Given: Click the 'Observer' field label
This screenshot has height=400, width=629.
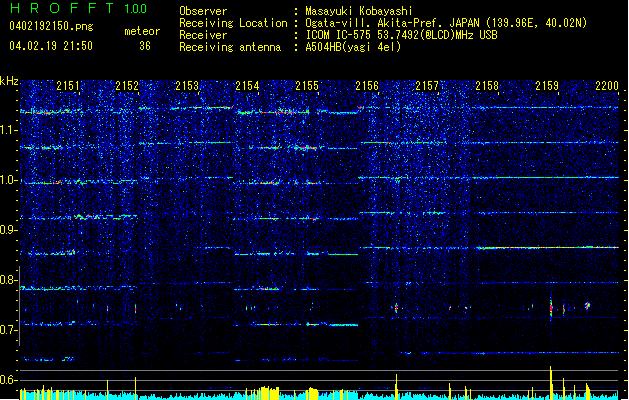Looking at the screenshot, I should coord(203,11).
